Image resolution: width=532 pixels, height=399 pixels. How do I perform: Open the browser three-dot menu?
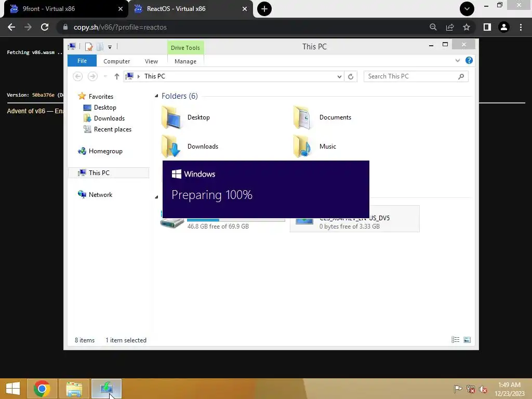pos(521,27)
